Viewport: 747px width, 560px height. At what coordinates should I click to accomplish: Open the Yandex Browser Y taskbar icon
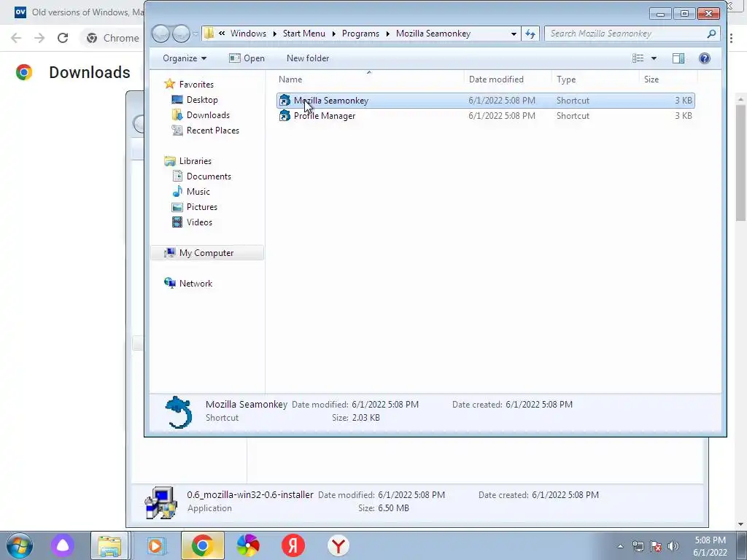(x=338, y=545)
